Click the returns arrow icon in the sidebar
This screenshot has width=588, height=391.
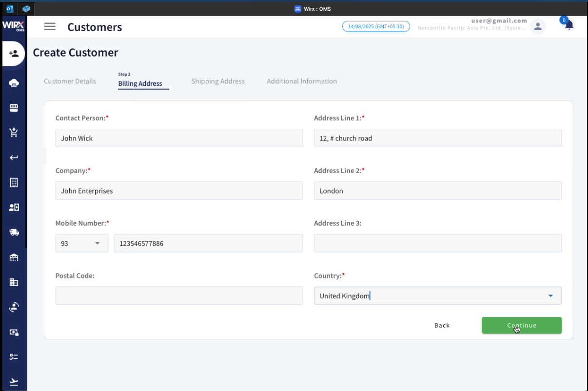[13, 157]
